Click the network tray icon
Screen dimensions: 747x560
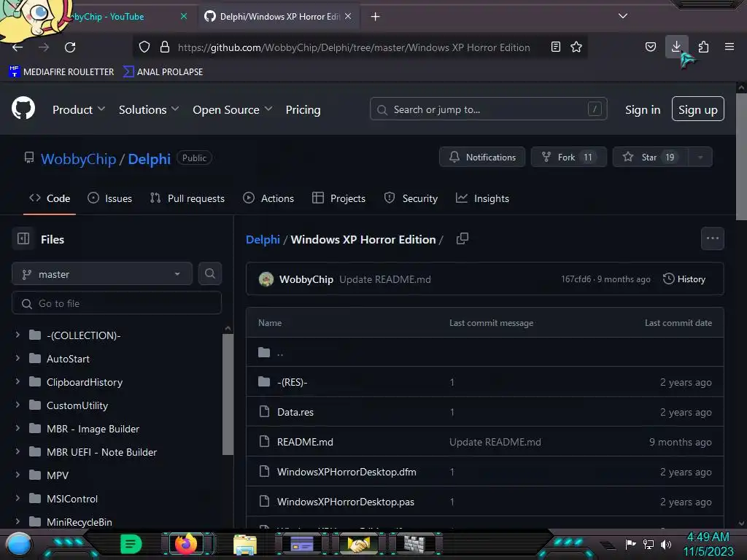point(649,544)
